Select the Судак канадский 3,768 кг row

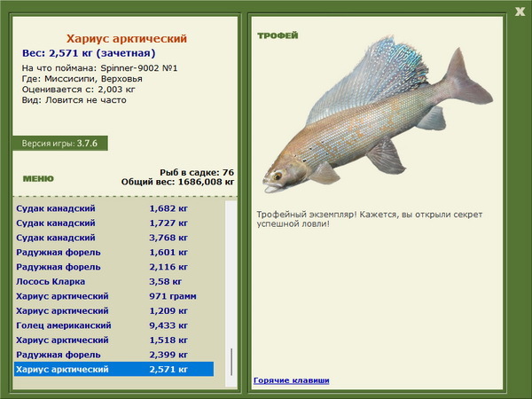coord(114,238)
